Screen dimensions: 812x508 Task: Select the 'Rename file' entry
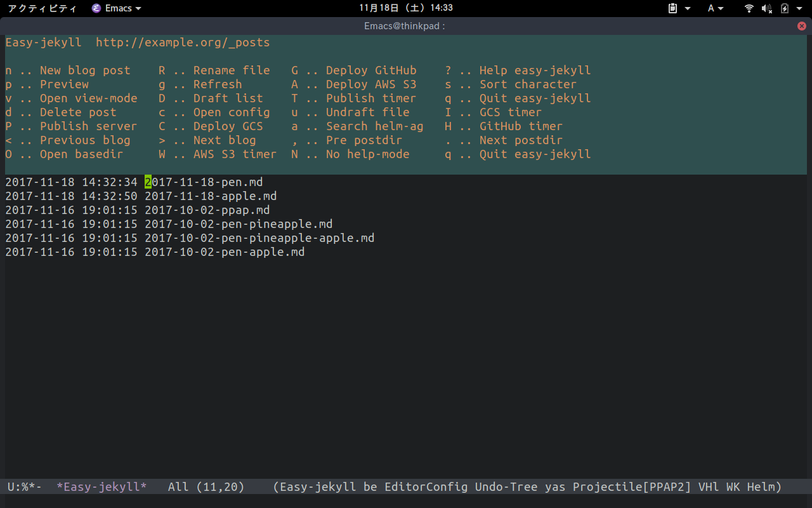tap(232, 70)
